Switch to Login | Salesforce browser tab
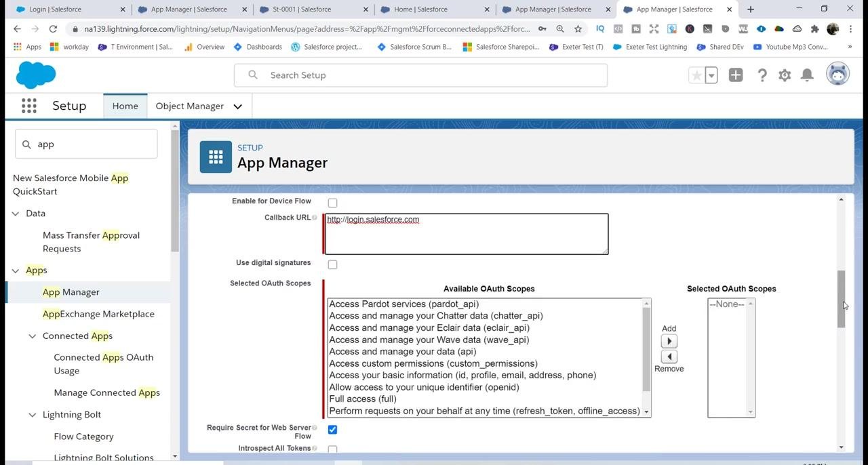 (66, 9)
